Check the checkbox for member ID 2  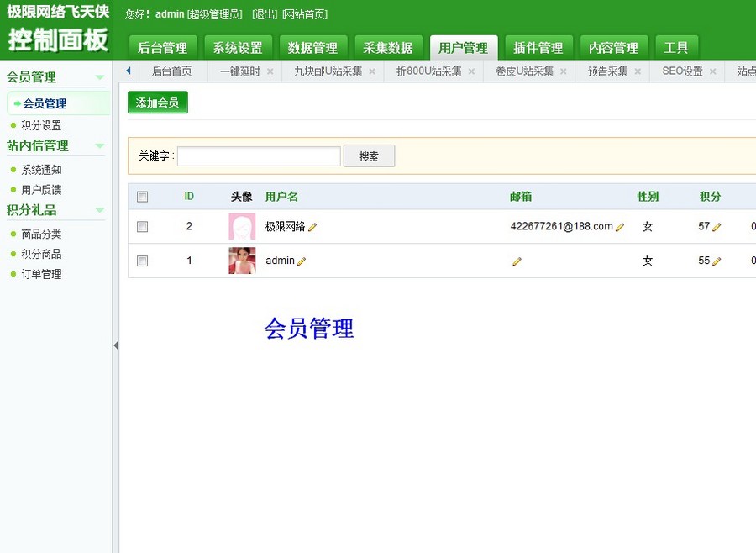[142, 226]
